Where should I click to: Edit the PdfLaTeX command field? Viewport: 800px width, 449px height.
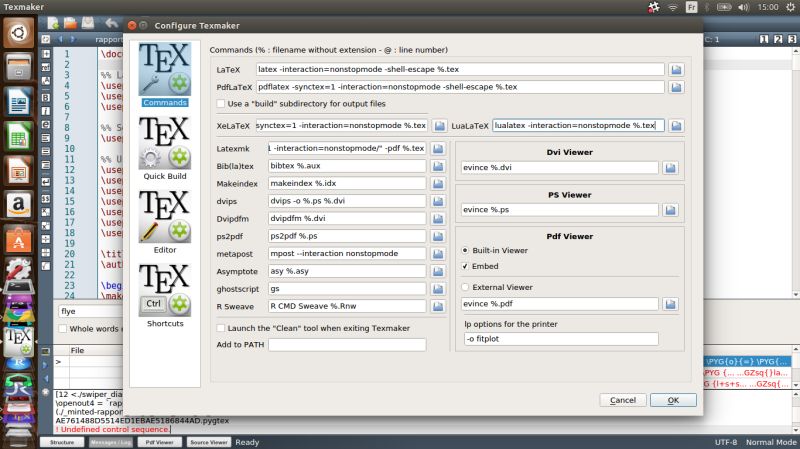coord(460,87)
